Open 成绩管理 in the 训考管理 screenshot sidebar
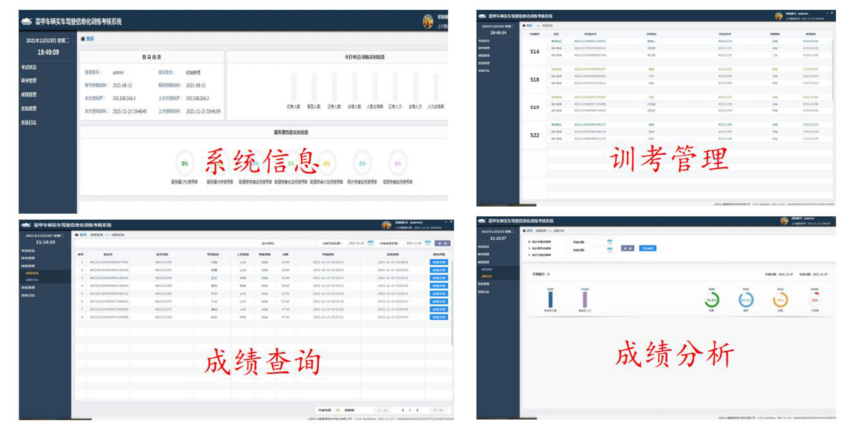Screen dimensions: 860x430 click(x=485, y=55)
